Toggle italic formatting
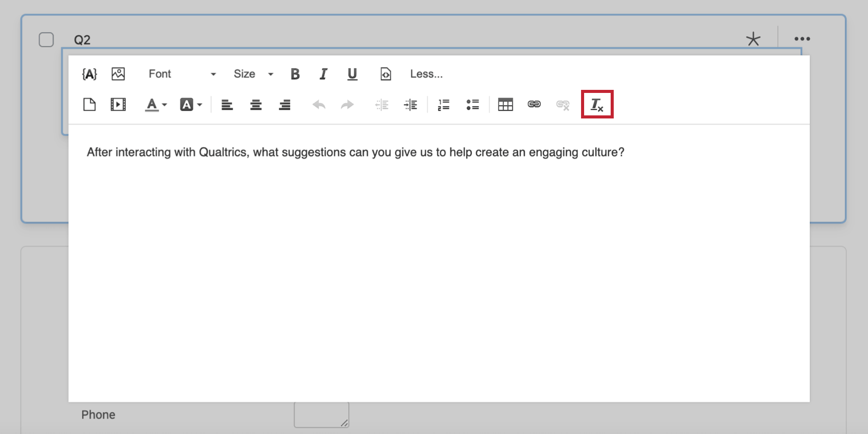868x434 pixels. point(323,74)
